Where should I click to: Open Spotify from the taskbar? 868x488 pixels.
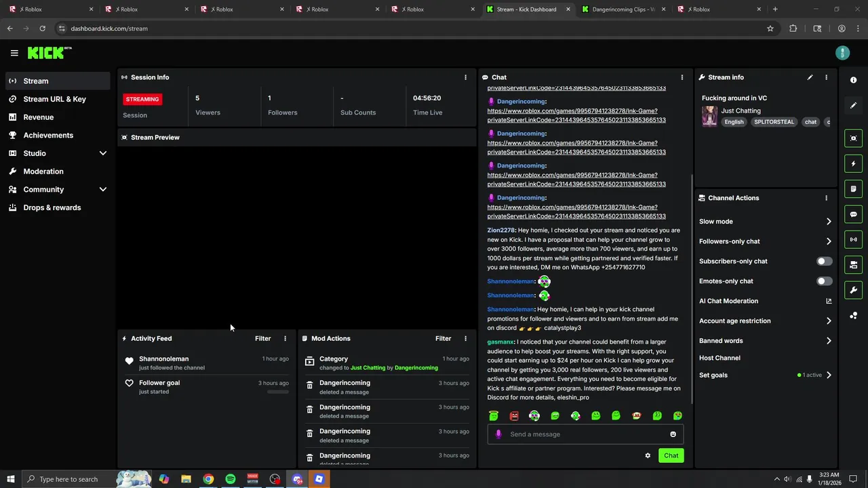click(x=231, y=479)
